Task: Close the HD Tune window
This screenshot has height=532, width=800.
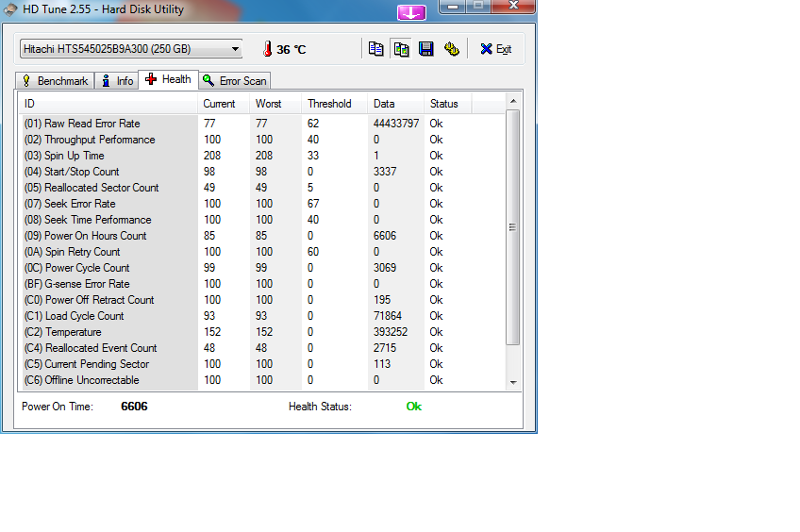Action: 514,6
